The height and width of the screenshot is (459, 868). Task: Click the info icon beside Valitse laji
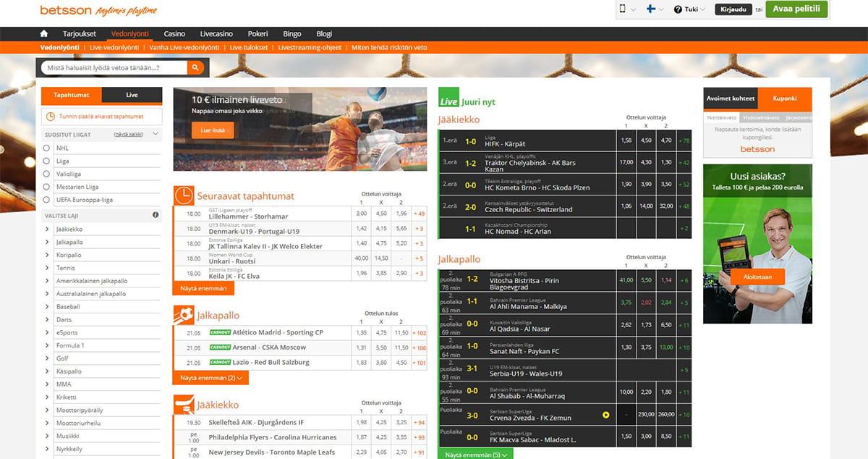[156, 215]
